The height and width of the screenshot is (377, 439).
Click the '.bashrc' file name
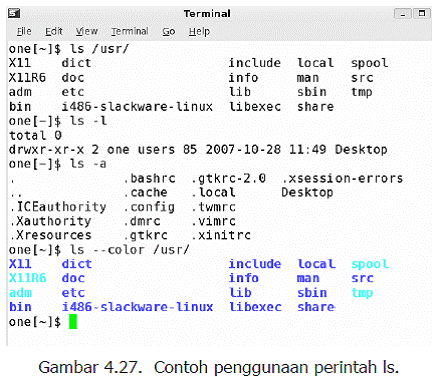click(x=149, y=178)
